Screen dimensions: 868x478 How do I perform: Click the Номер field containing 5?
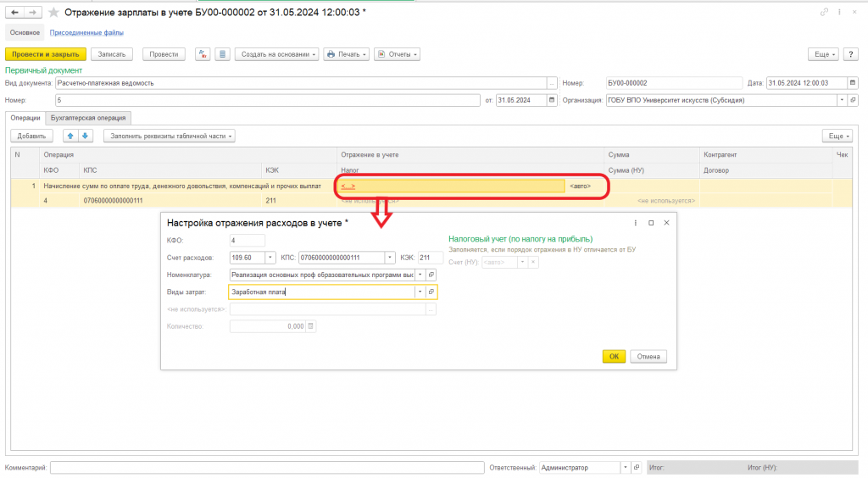click(x=267, y=100)
